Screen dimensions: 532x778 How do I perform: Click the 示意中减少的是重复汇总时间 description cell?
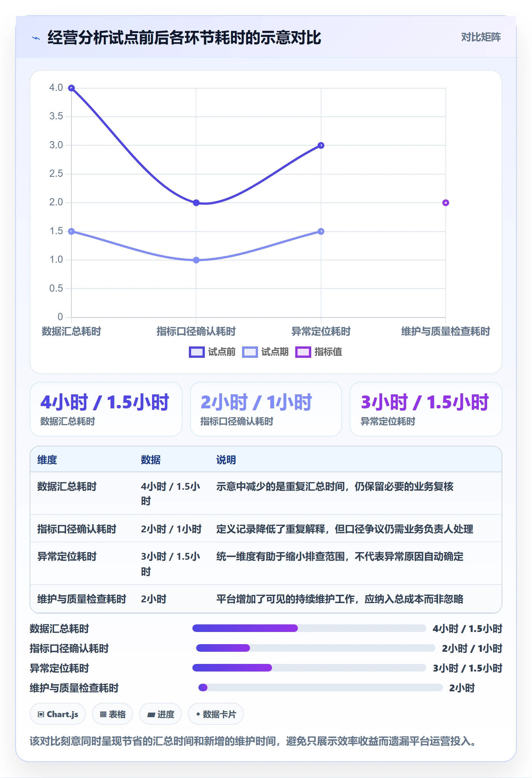pos(335,487)
